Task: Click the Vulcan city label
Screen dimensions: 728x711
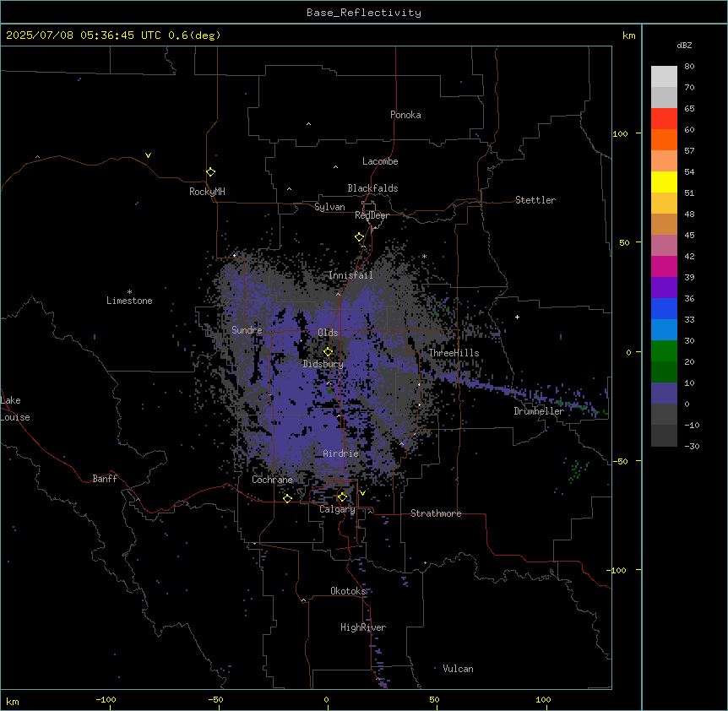Action: tap(459, 669)
